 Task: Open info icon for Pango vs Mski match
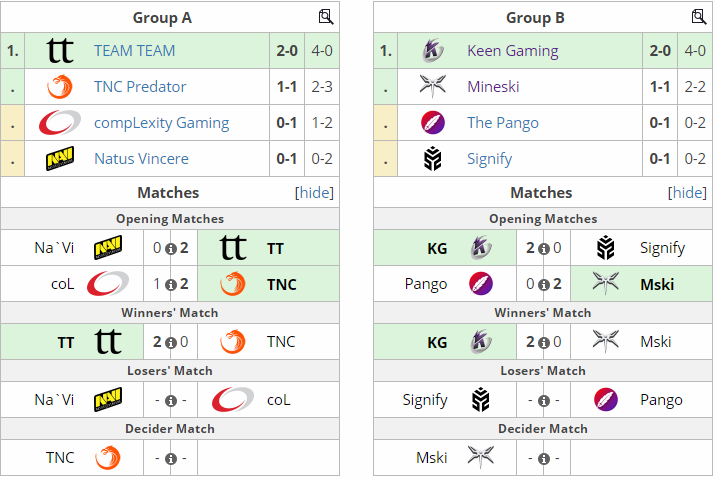pyautogui.click(x=543, y=285)
